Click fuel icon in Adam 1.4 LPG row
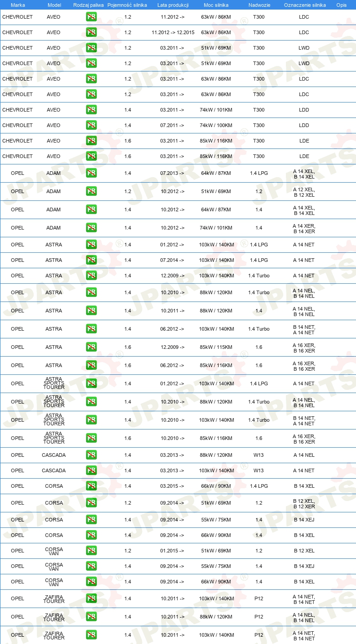Screen dimensions: 356x644 (91, 173)
